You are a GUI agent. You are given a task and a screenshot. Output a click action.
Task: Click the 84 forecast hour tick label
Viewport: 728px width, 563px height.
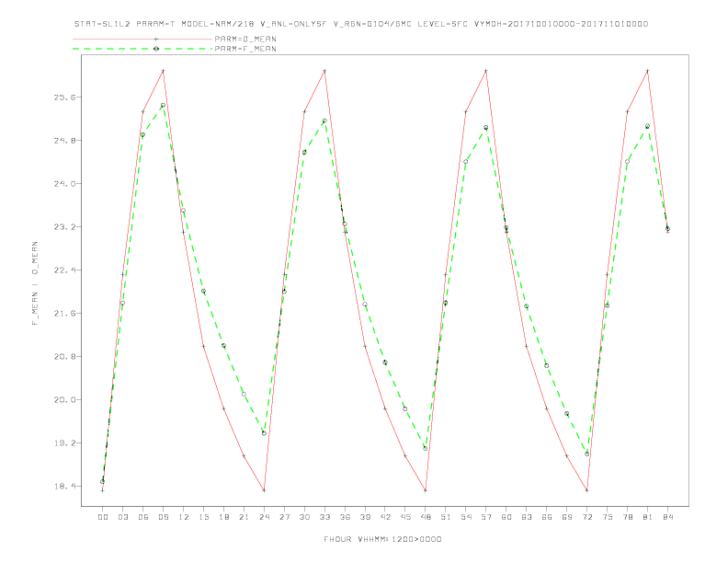coord(667,517)
